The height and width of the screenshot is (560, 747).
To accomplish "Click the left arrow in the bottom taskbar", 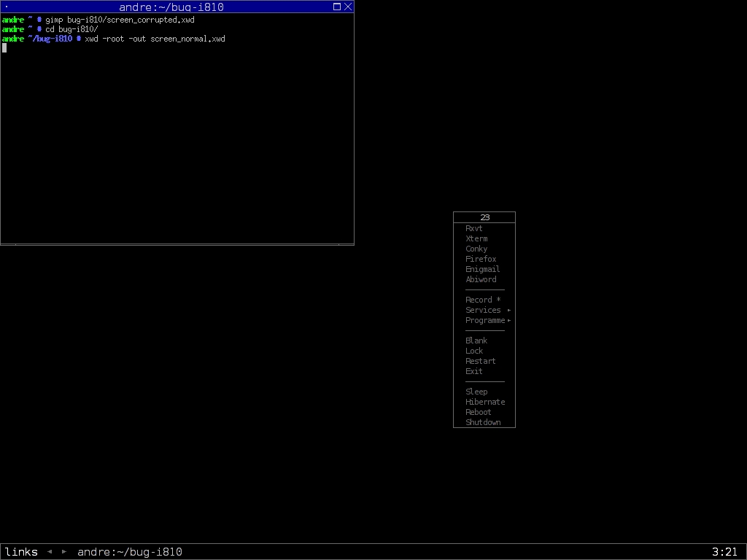I will click(x=50, y=552).
